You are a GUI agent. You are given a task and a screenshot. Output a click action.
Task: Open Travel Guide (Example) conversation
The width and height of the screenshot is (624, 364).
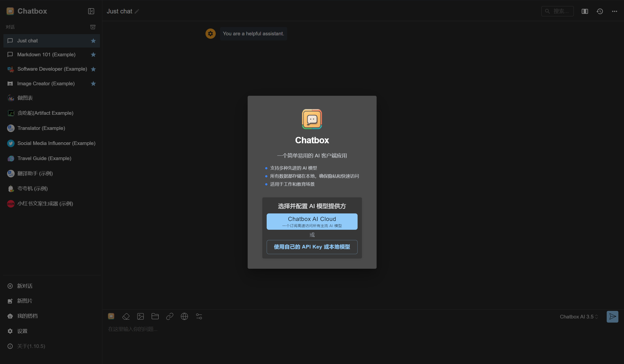pyautogui.click(x=51, y=158)
